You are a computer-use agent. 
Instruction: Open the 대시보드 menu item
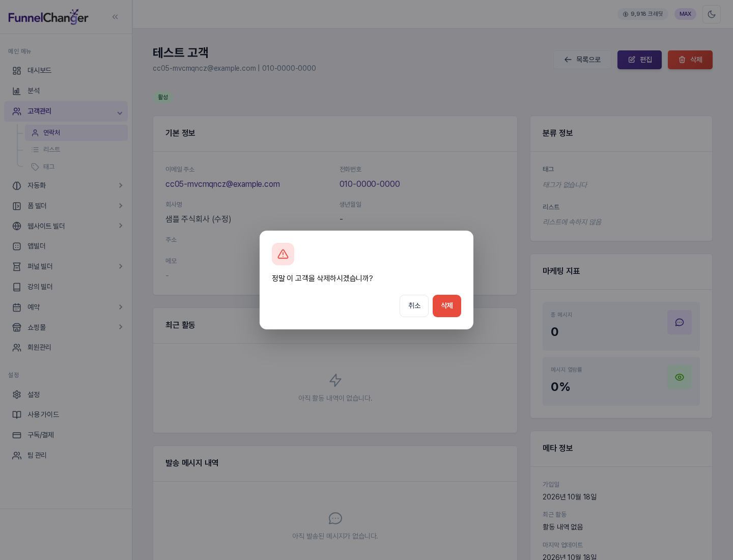[x=66, y=70]
